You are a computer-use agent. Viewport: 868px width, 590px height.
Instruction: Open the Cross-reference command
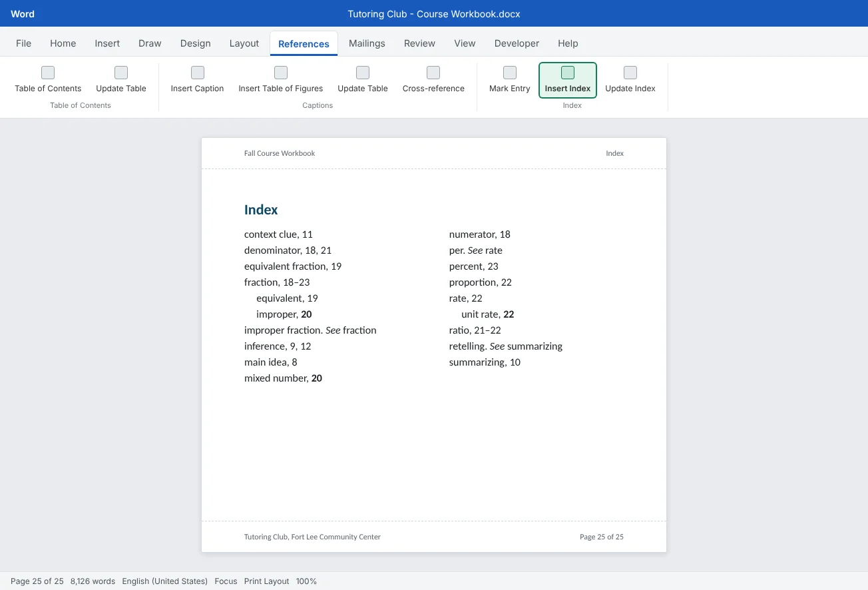tap(433, 80)
